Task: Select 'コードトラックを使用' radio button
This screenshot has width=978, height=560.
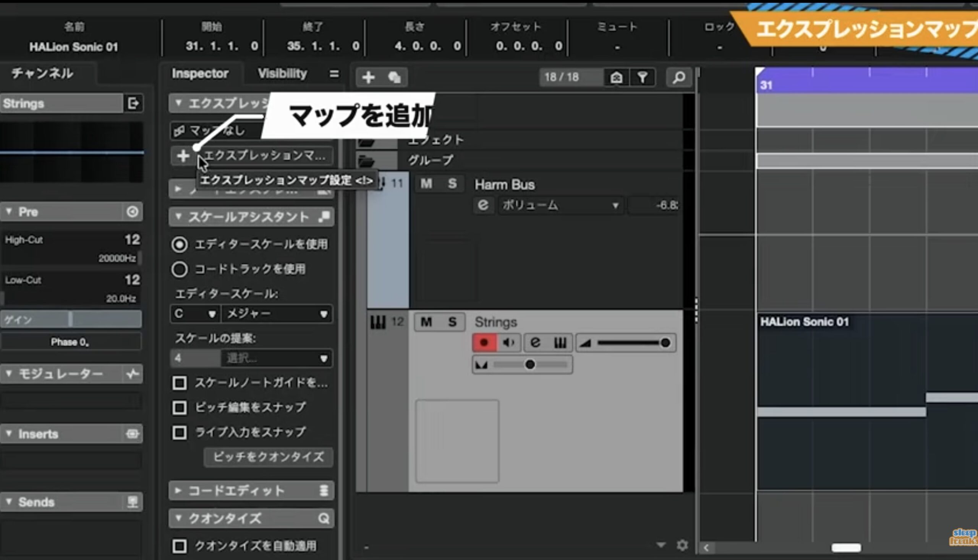Action: point(179,269)
